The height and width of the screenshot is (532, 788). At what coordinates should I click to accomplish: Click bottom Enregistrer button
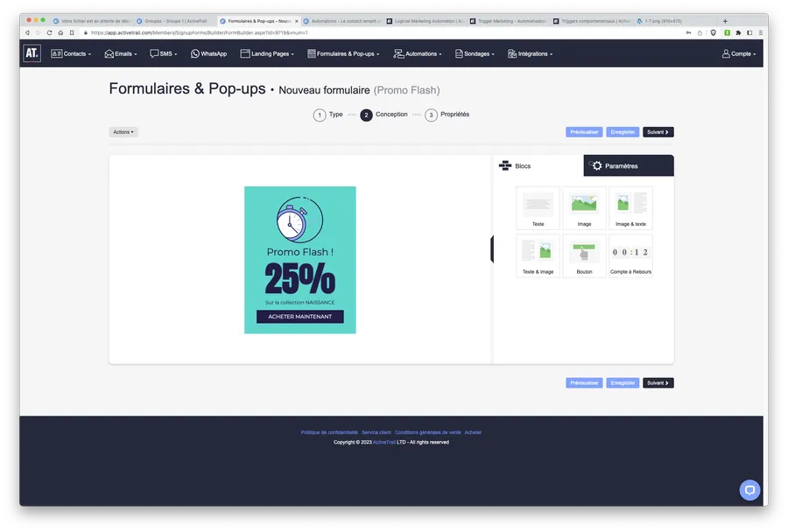coord(623,382)
